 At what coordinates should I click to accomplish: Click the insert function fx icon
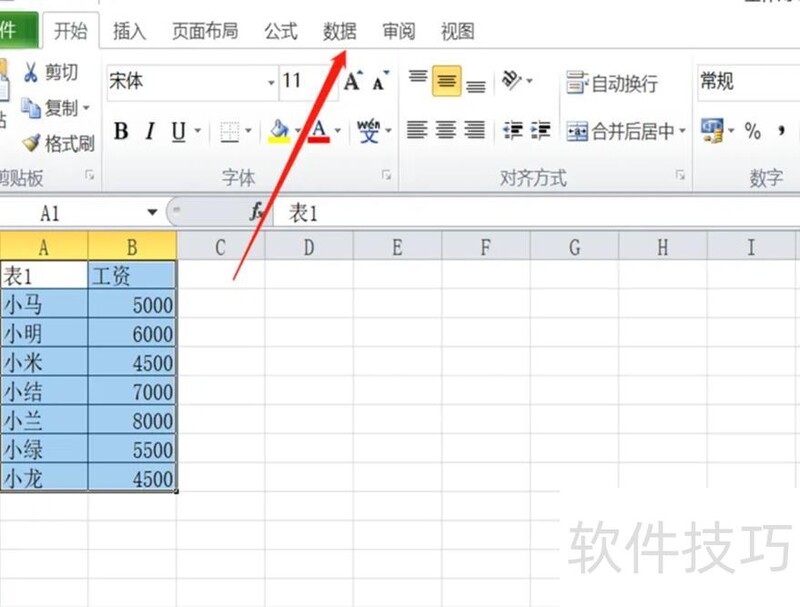257,211
